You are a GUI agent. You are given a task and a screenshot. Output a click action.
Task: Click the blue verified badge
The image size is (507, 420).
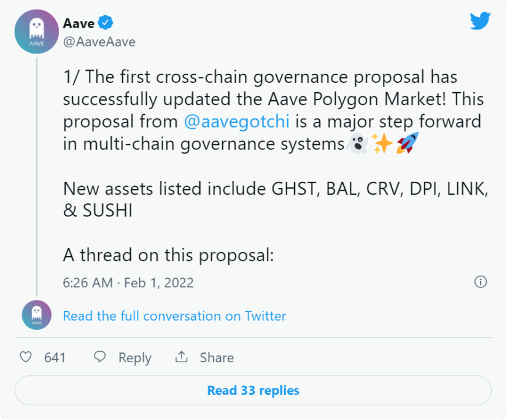[106, 23]
